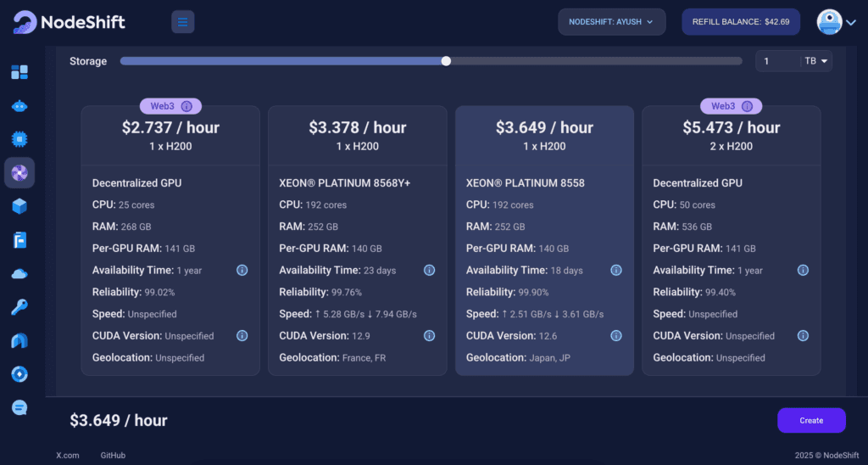Open the dashboard grid icon in sidebar

[19, 72]
